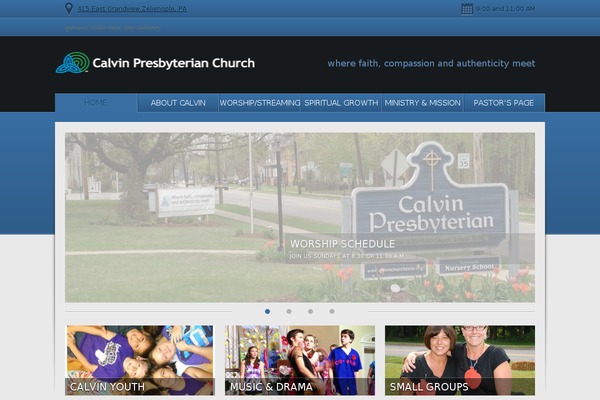Click the where faith, compassion tagline
This screenshot has height=400, width=600.
[x=431, y=64]
